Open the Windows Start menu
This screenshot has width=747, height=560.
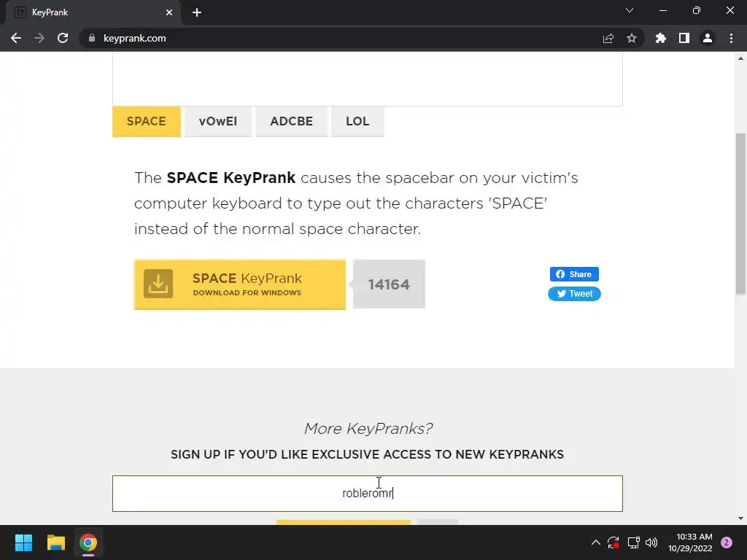23,542
